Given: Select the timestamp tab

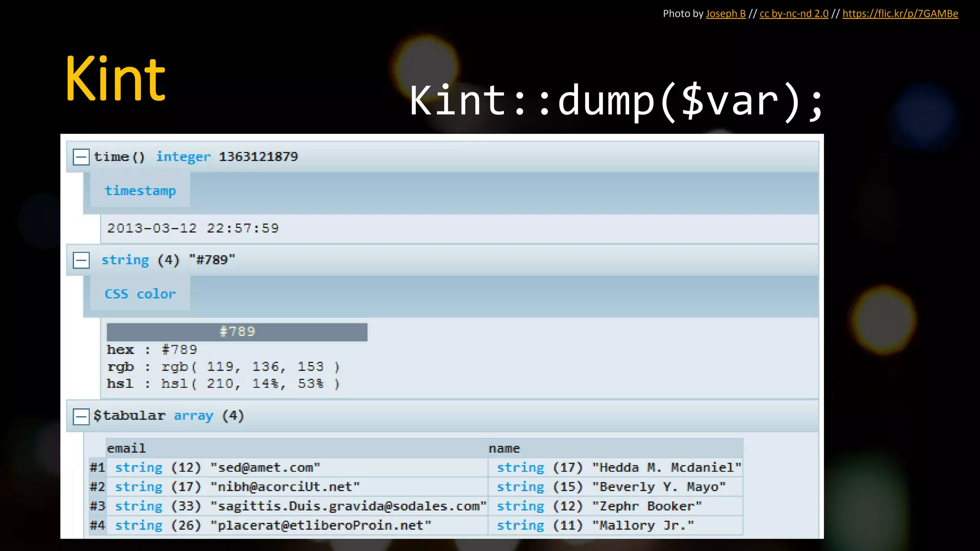Looking at the screenshot, I should [140, 190].
